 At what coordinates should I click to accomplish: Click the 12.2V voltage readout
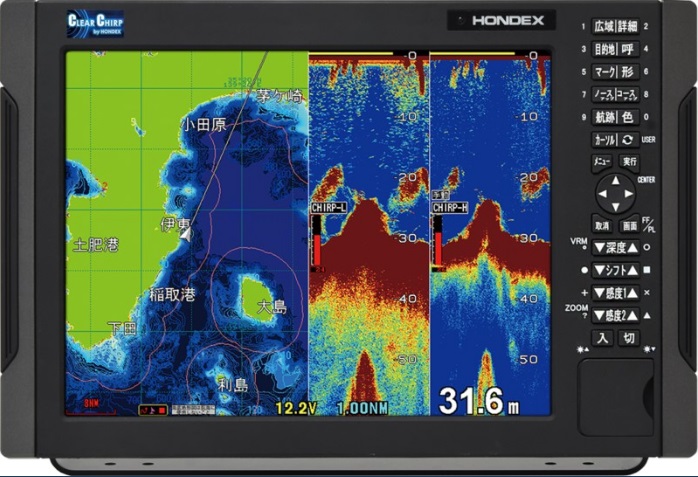(x=296, y=408)
